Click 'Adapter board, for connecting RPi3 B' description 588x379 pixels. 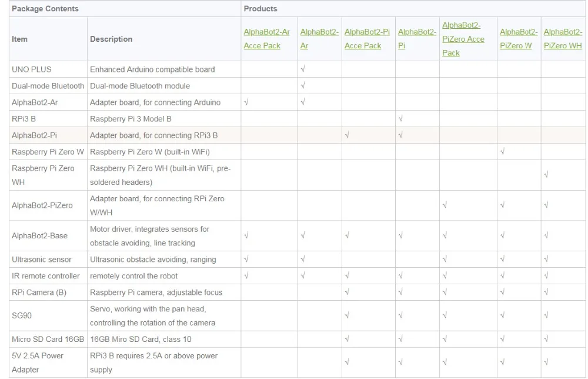pyautogui.click(x=153, y=135)
